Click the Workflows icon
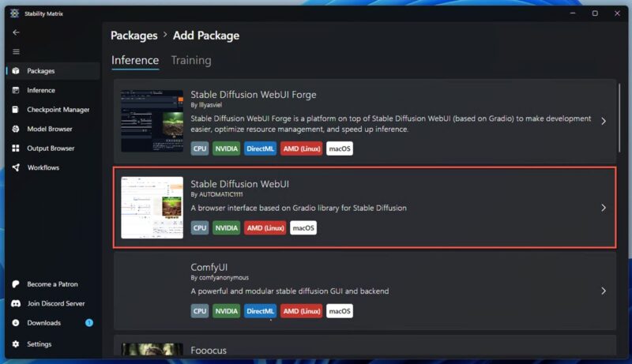This screenshot has width=632, height=364. (x=16, y=167)
